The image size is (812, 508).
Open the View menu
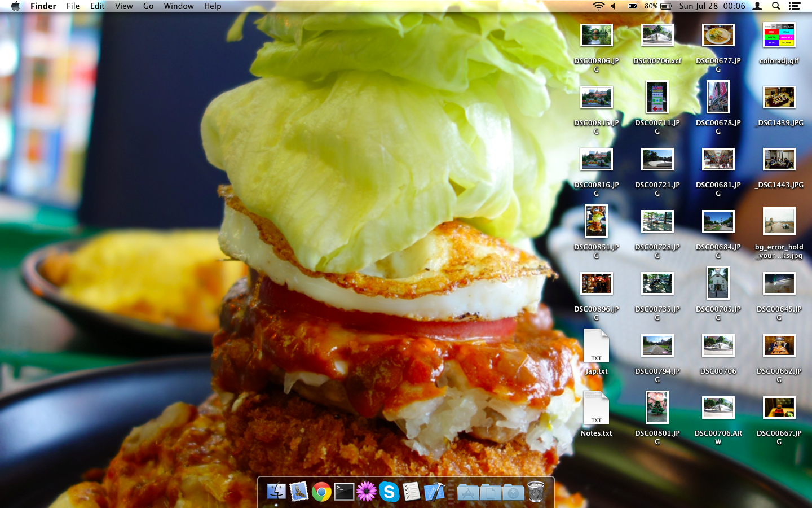123,6
